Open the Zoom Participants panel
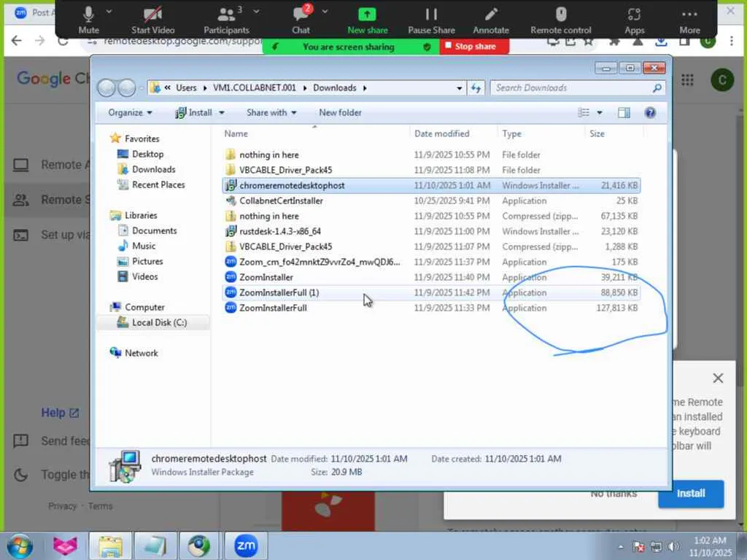Screen dimensions: 747x560 pyautogui.click(x=226, y=20)
